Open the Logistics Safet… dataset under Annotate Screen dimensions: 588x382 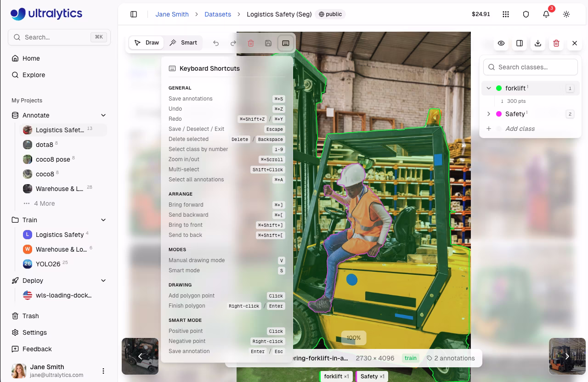(64, 130)
